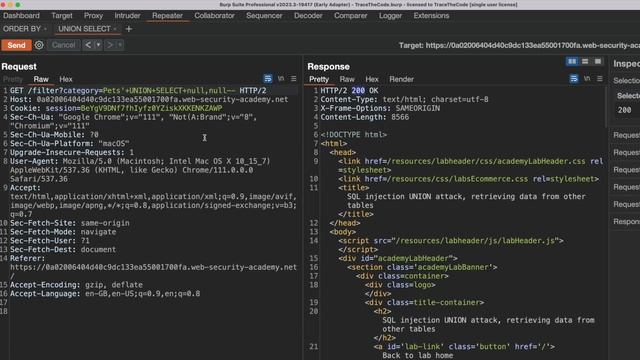This screenshot has width=640, height=360.
Task: Open back-history dropdown arrow
Action: (98, 45)
